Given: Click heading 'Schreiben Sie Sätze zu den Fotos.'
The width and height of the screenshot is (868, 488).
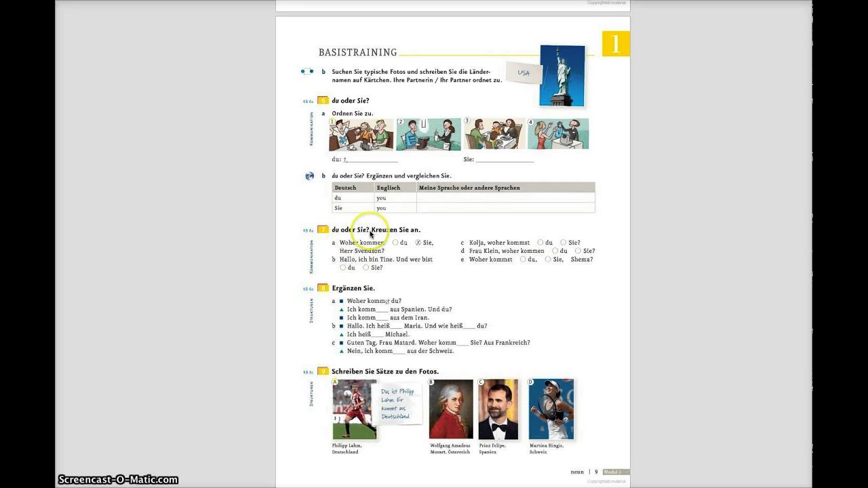Looking at the screenshot, I should pyautogui.click(x=385, y=371).
